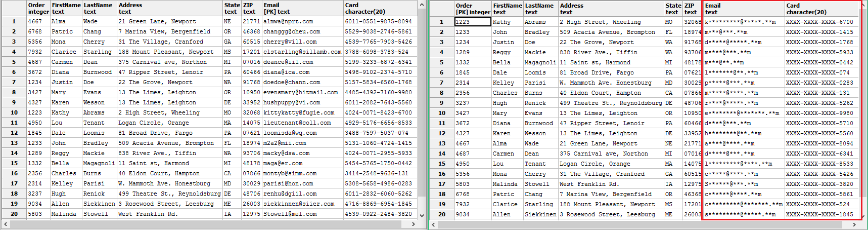Click masked card cell XXXX-XXXX-XXXX-6700
The width and height of the screenshot is (868, 230).
click(x=819, y=22)
